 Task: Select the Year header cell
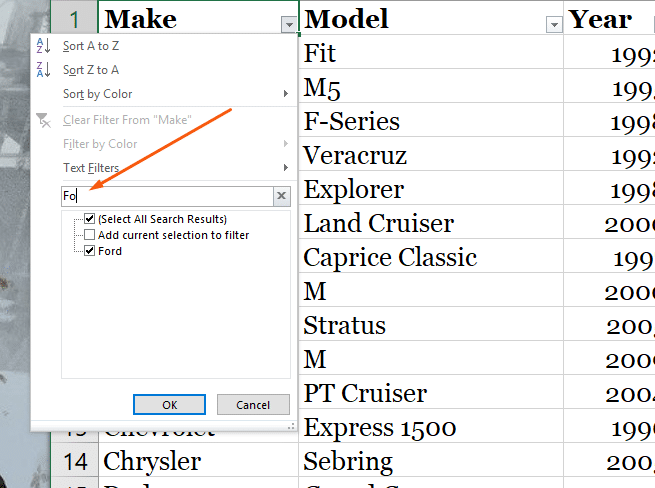coord(609,18)
